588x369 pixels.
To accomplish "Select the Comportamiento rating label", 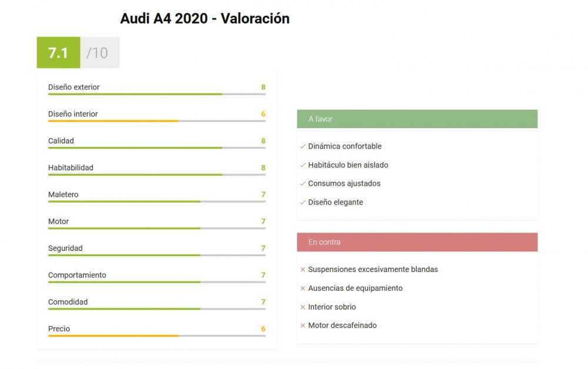I will point(77,275).
